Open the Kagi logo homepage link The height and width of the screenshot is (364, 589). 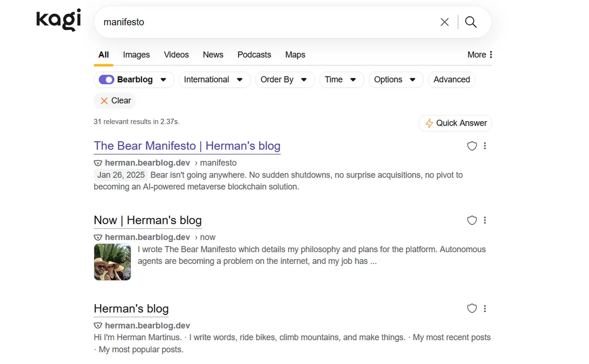(58, 21)
